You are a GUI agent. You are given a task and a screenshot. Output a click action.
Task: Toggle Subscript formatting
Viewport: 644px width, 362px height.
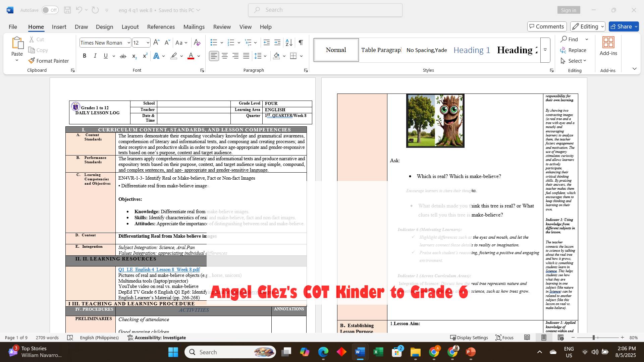pos(134,56)
